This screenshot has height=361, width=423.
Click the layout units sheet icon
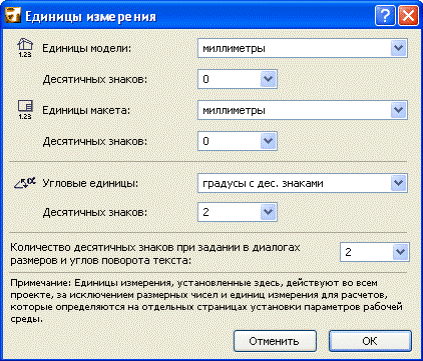[25, 110]
